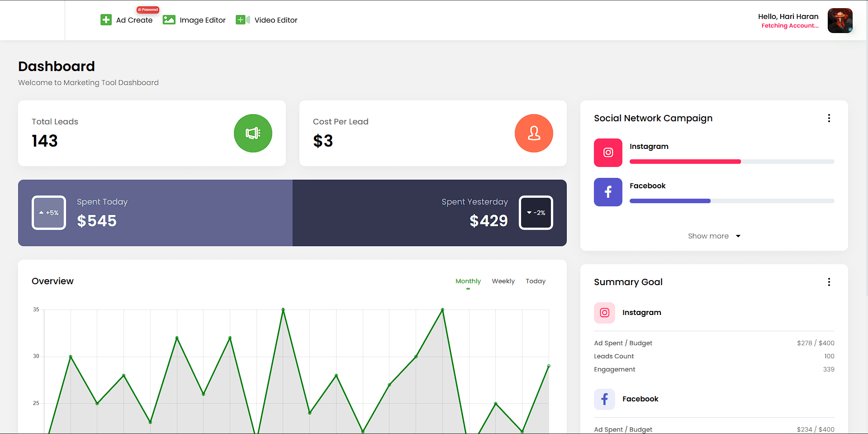The height and width of the screenshot is (434, 868).
Task: Click the green Total Leads megaphone icon
Action: pos(253,134)
